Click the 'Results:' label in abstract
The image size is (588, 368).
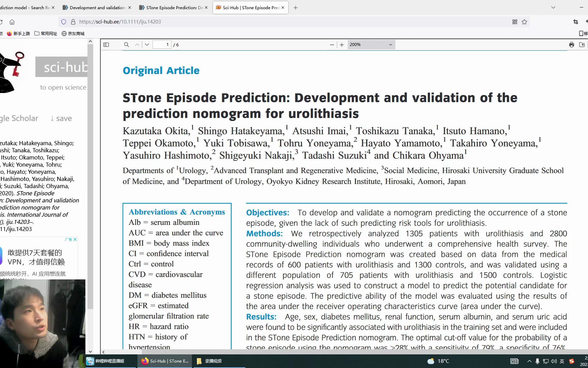[x=261, y=317]
